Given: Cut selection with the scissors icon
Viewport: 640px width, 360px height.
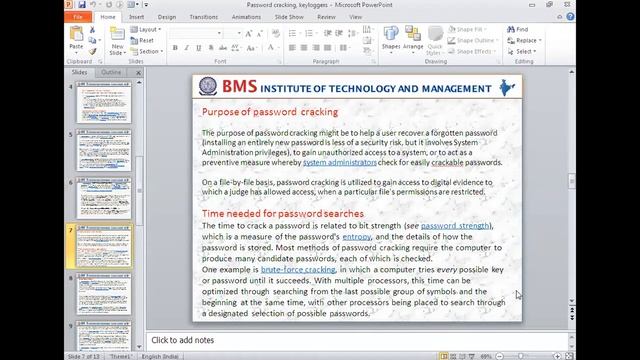Looking at the screenshot, I should click(x=92, y=30).
